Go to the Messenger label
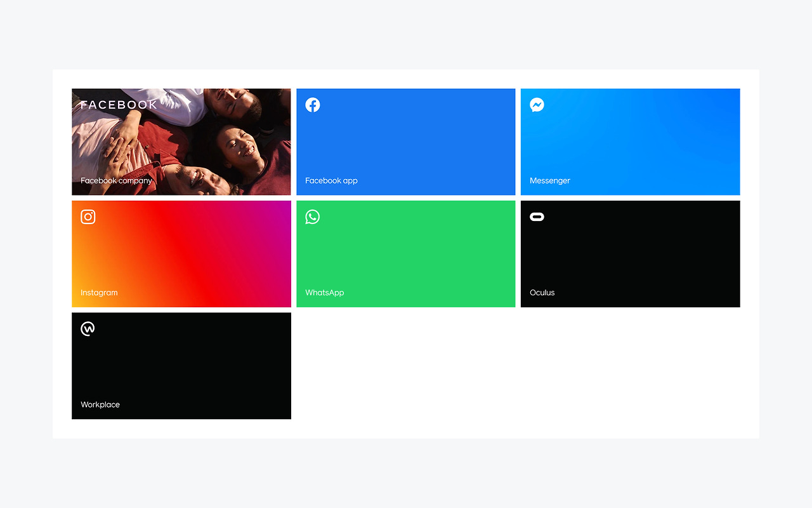The width and height of the screenshot is (812, 508). (x=550, y=180)
